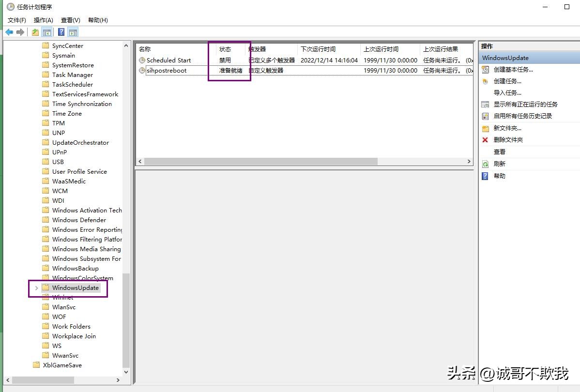
Task: Navigate back with the blue arrow
Action: (x=9, y=32)
